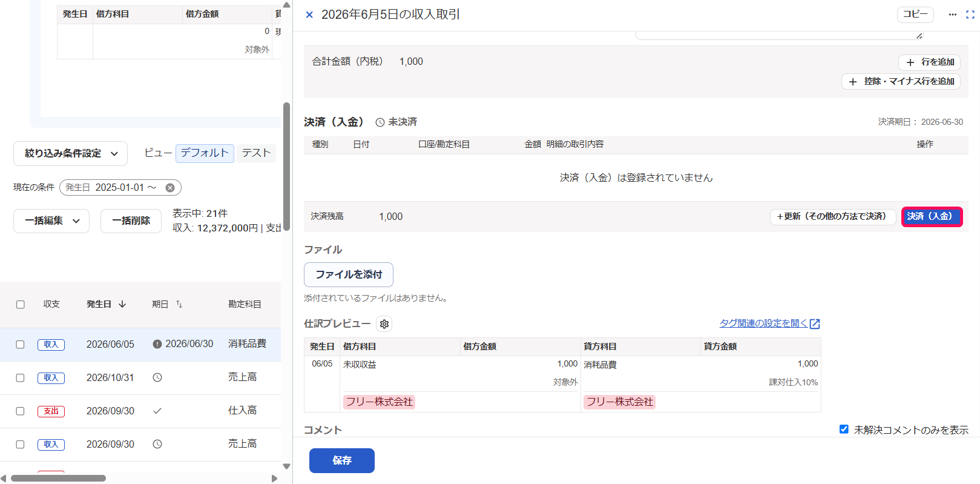
Task: Click the 未決済 clock status icon
Action: point(380,122)
